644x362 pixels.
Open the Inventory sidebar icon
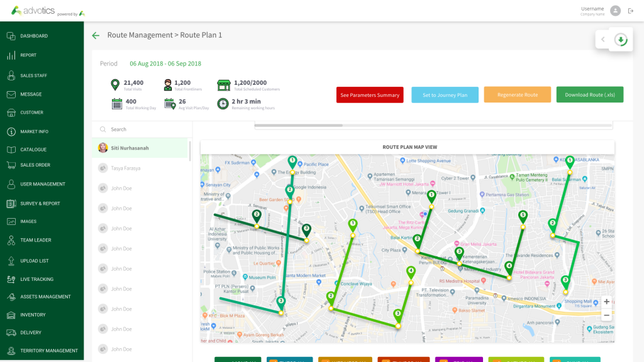point(10,314)
